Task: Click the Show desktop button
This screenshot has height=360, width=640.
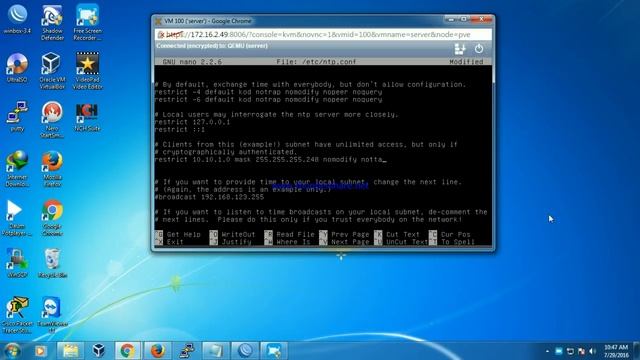Action: [x=637, y=351]
